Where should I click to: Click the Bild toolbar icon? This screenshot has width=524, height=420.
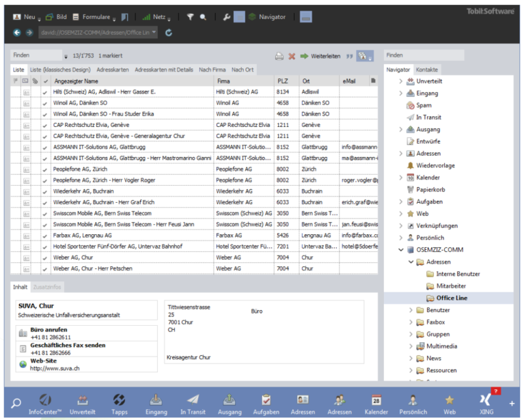(x=56, y=17)
